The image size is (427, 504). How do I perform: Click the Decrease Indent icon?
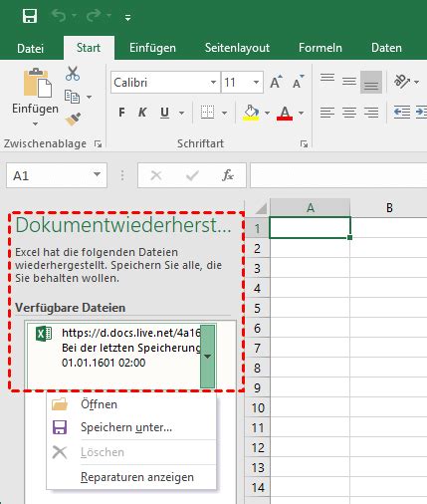coord(402,113)
